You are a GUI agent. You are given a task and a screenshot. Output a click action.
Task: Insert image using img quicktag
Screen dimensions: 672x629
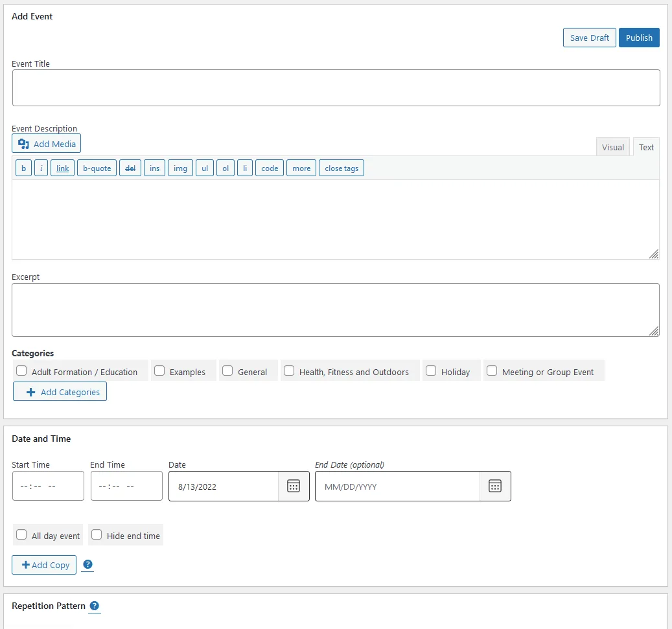[180, 168]
